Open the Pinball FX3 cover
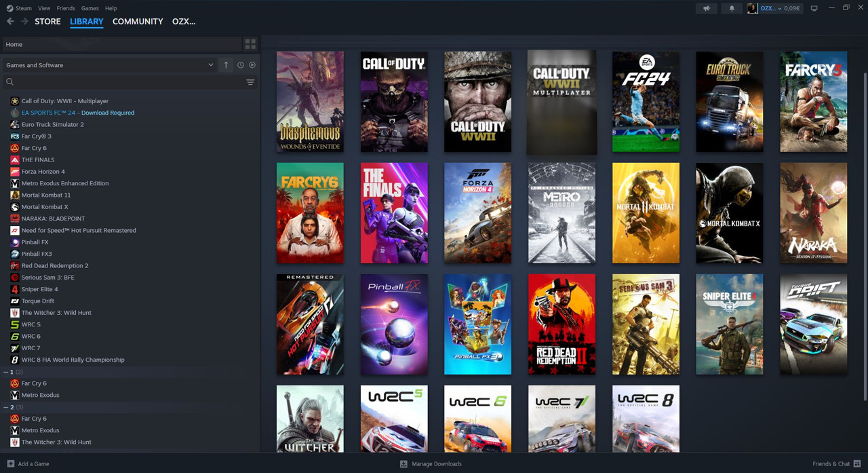Viewport: 868px width, 473px height. [x=478, y=324]
